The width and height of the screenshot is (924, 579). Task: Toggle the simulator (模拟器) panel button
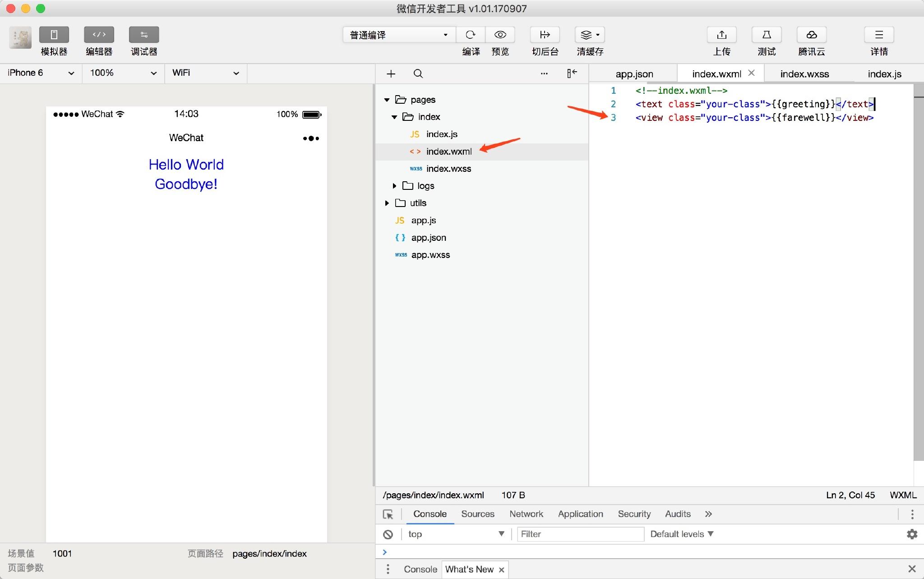pos(54,35)
